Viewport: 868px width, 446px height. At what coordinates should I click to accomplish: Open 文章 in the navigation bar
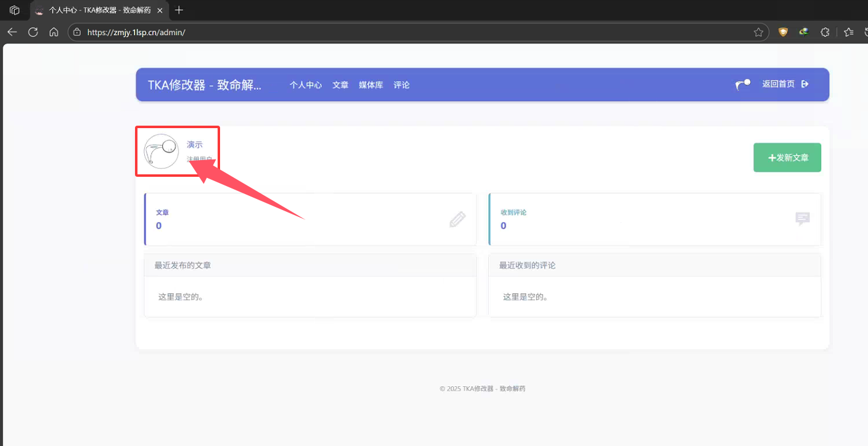[x=340, y=85]
